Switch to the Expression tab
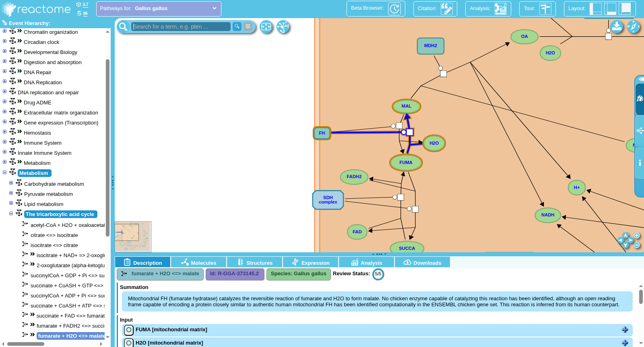The image size is (644, 347). coord(310,262)
